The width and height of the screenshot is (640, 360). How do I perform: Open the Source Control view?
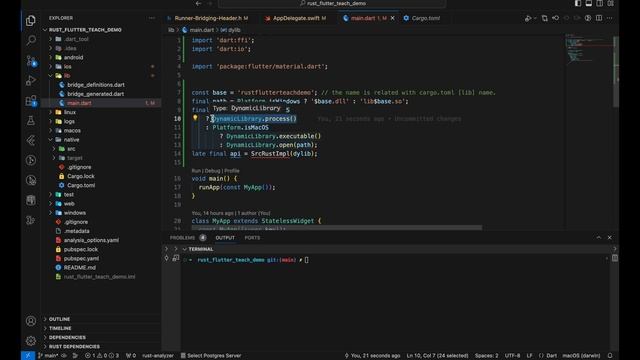point(31,60)
